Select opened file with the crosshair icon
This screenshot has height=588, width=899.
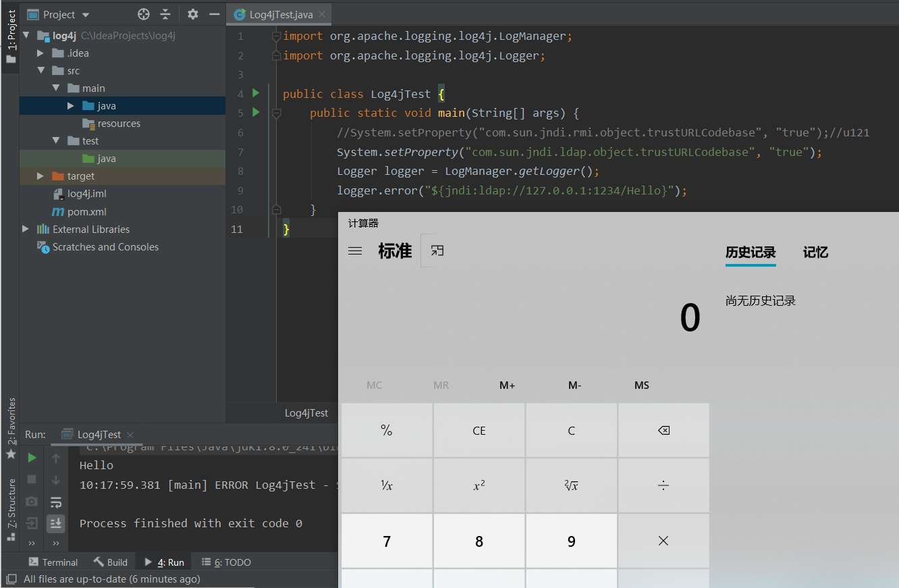141,14
